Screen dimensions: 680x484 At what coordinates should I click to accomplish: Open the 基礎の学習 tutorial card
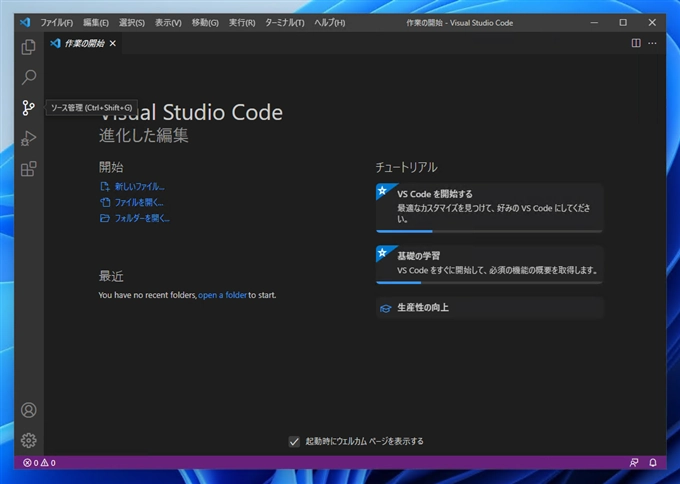click(x=489, y=265)
